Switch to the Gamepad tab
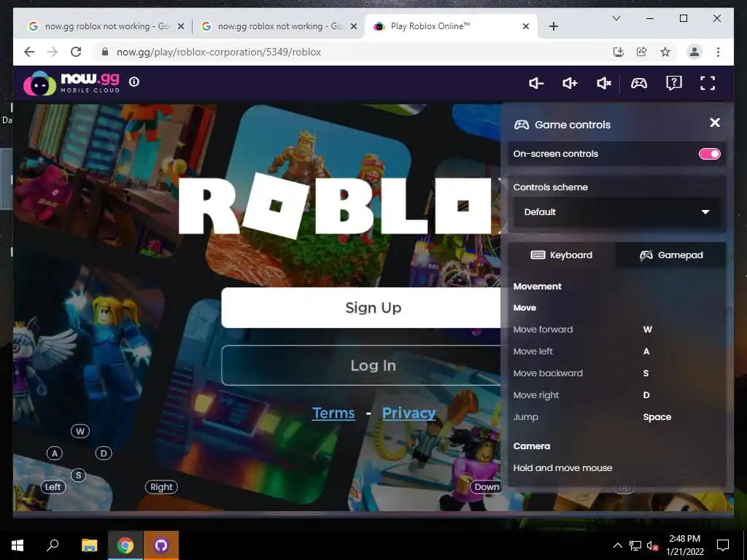 [671, 254]
